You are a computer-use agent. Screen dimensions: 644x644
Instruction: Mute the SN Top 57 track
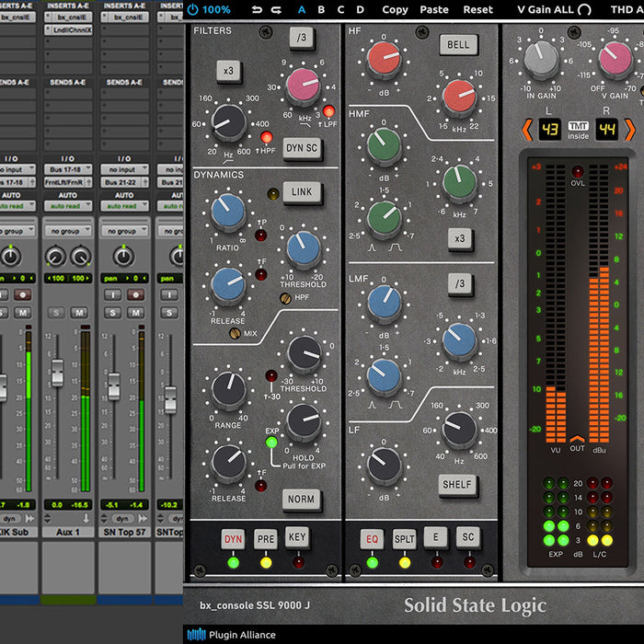pyautogui.click(x=135, y=313)
